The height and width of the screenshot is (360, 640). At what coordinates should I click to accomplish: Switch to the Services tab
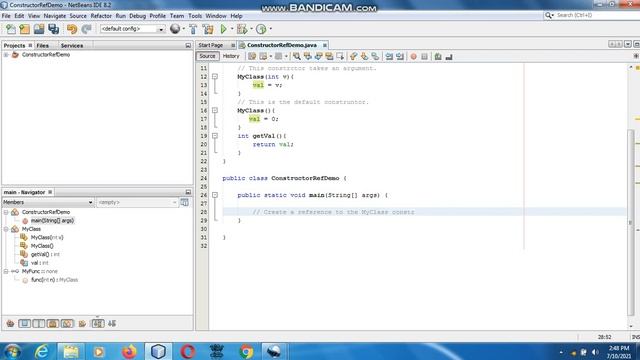(x=72, y=46)
